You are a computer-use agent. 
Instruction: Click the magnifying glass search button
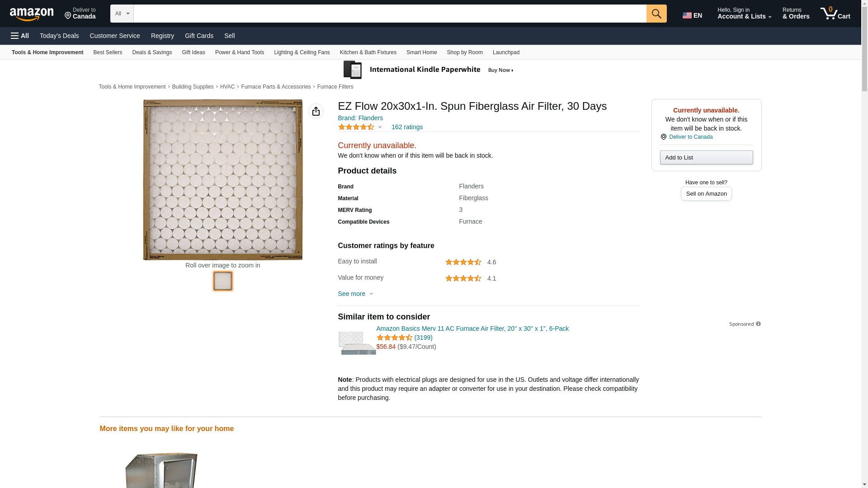(656, 14)
